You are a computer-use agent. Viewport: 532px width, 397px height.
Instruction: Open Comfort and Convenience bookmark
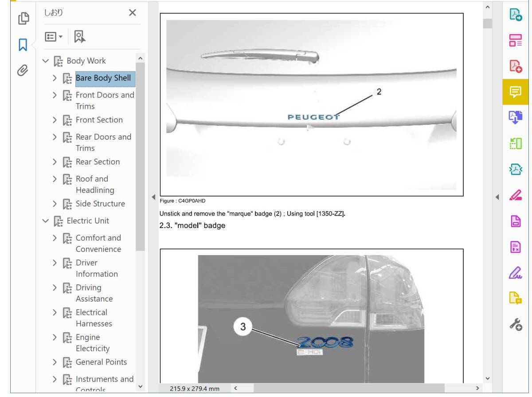pos(98,243)
